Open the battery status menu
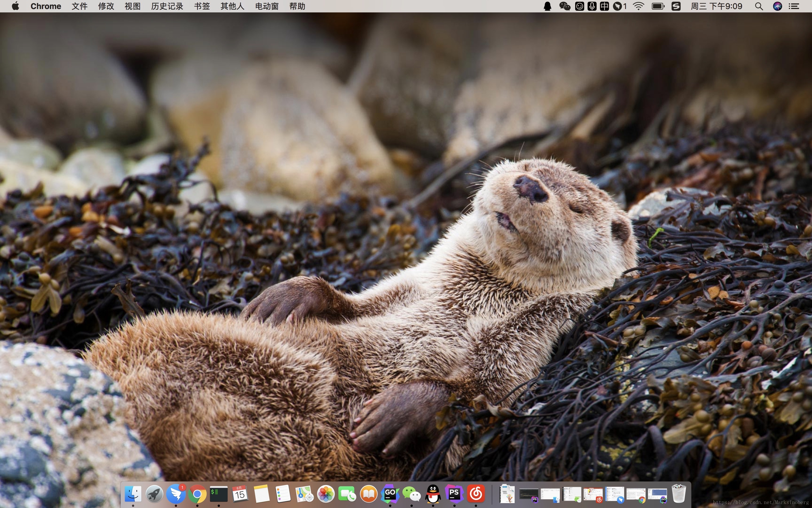812x508 pixels. [x=658, y=6]
